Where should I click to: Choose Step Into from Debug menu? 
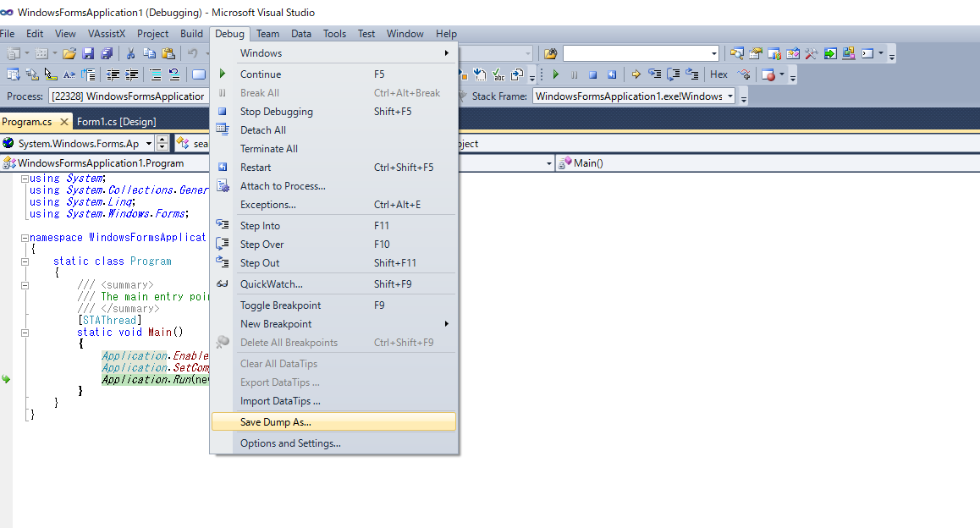333,226
